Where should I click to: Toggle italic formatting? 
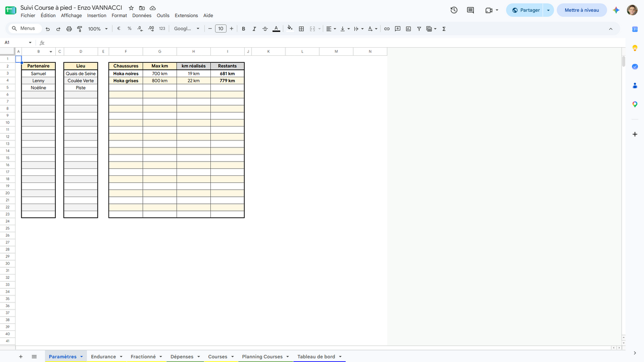[x=254, y=29]
